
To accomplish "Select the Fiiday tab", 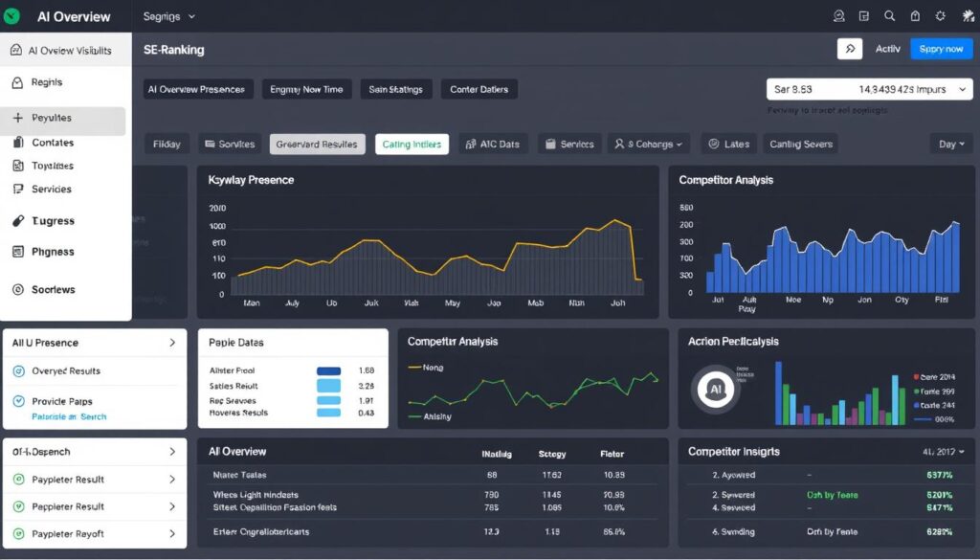I will 167,144.
